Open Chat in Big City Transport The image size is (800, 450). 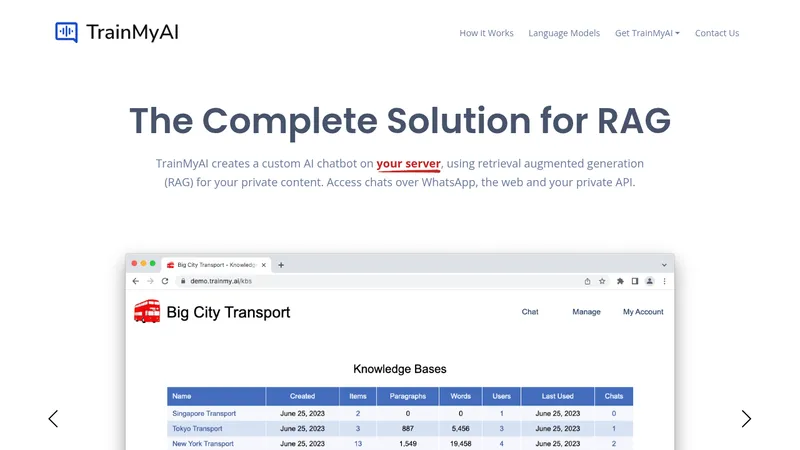530,312
